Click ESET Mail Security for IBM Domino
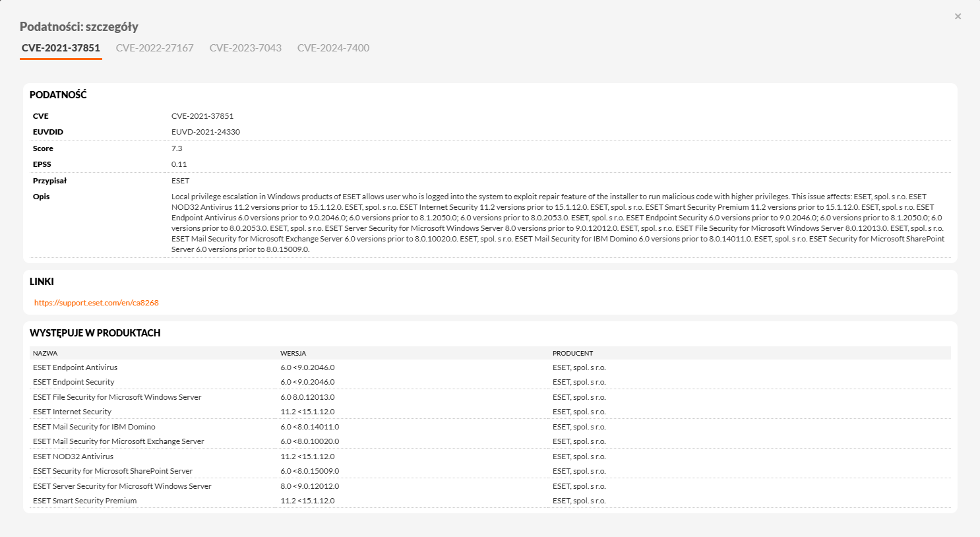This screenshot has height=537, width=980. pos(94,427)
